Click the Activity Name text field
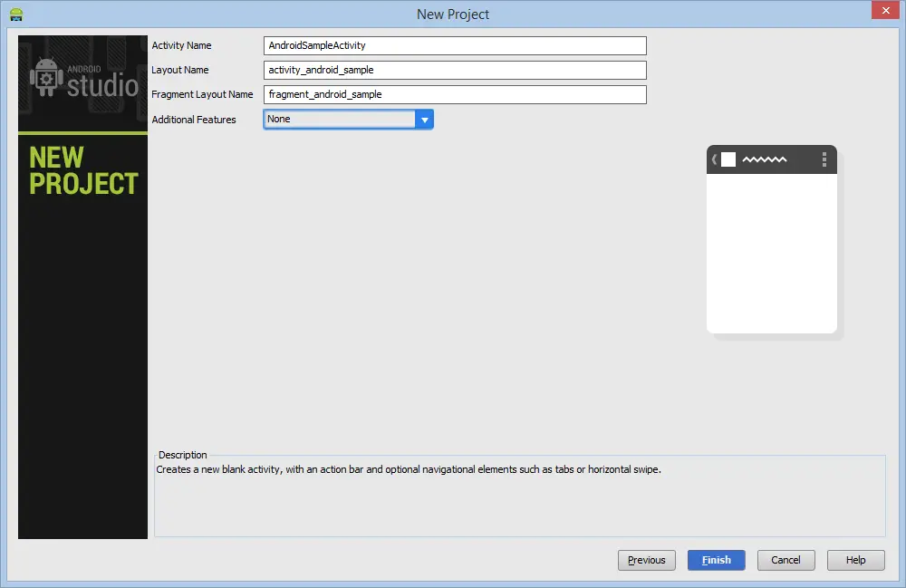 (x=453, y=45)
